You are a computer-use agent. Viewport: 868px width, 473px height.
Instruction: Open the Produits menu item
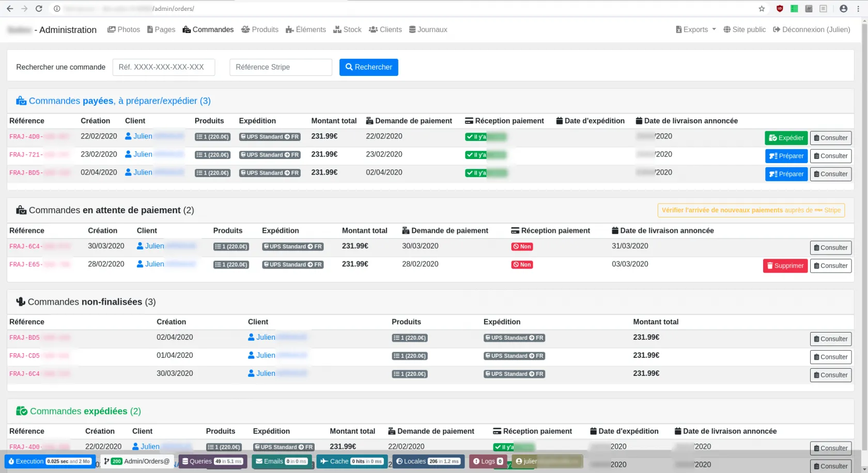click(x=260, y=30)
